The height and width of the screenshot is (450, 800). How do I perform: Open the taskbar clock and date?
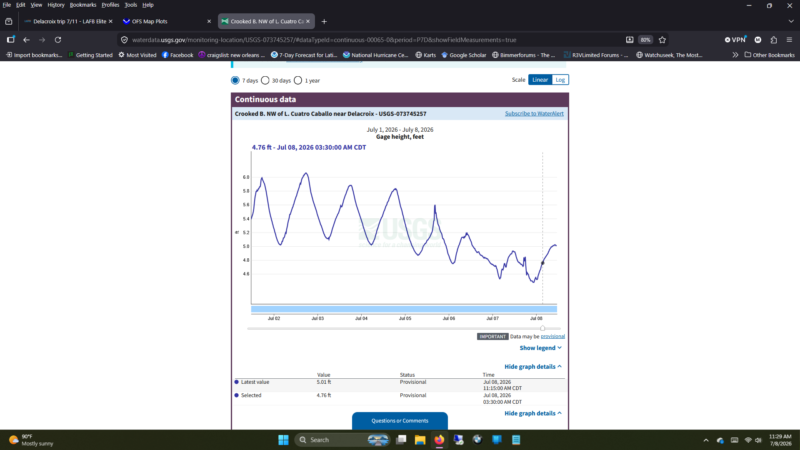point(780,440)
